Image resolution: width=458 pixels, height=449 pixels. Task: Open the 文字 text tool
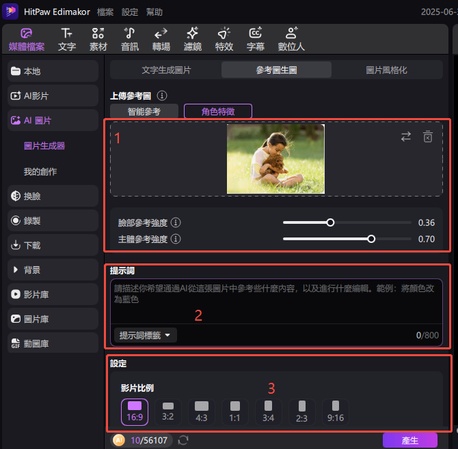coord(67,39)
